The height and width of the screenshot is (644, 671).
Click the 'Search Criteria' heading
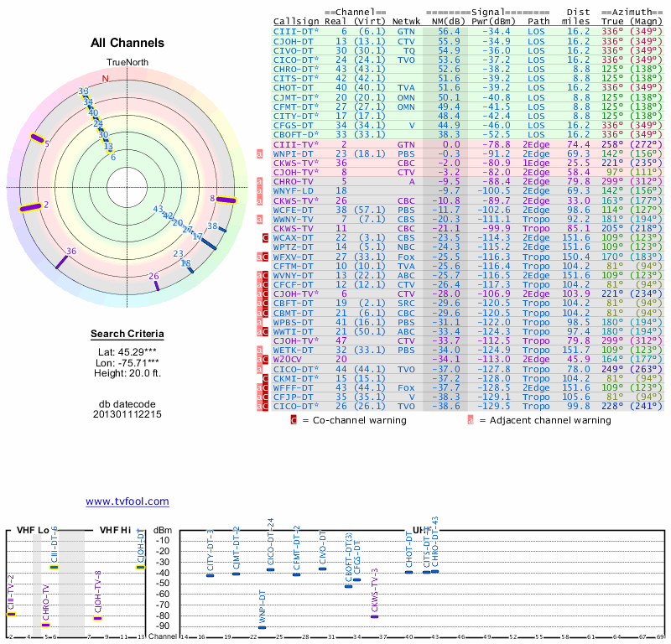coord(127,334)
